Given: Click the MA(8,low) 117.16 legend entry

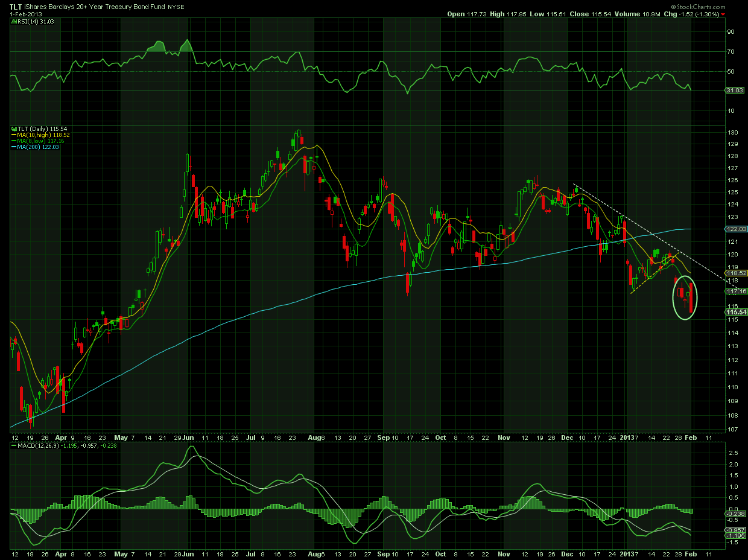Looking at the screenshot, I should click(x=41, y=141).
